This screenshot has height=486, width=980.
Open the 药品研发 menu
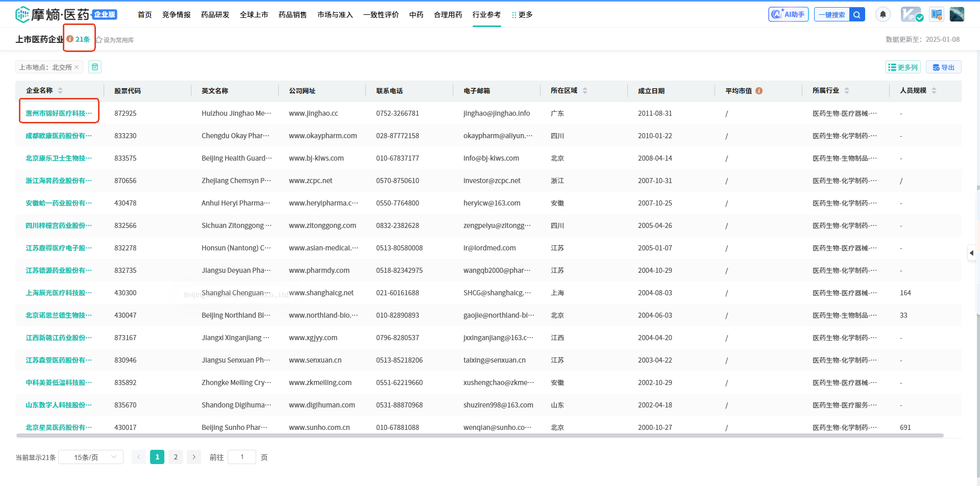point(215,15)
